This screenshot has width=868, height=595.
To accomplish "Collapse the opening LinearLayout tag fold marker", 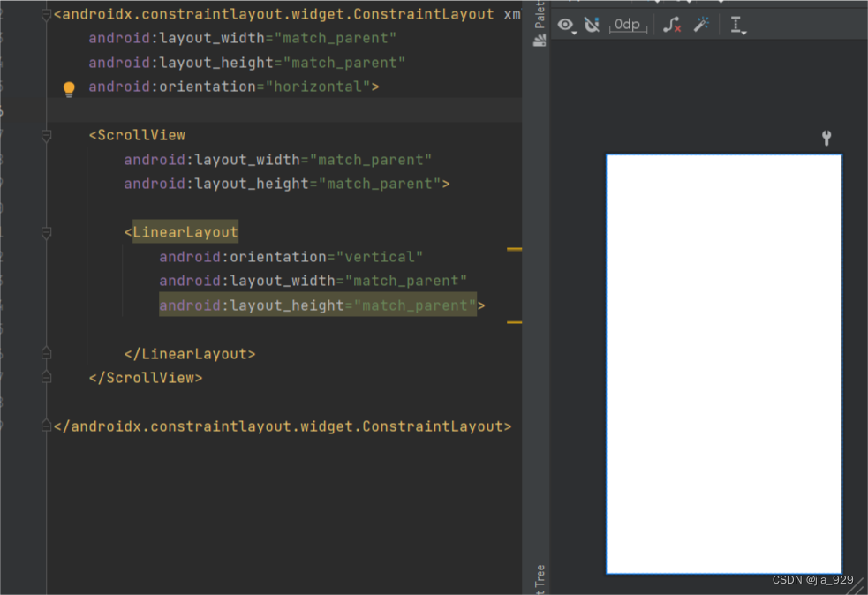I will [x=47, y=232].
